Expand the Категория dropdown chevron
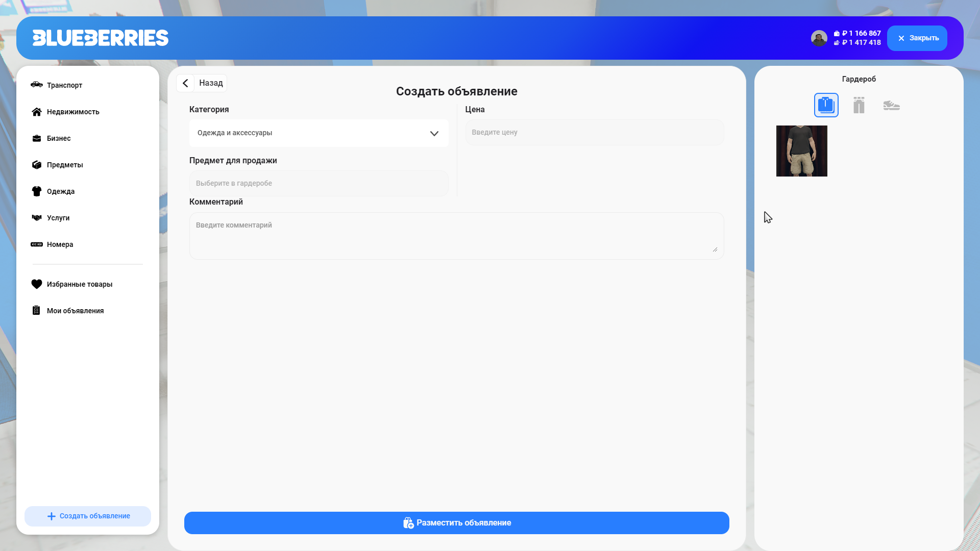This screenshot has height=551, width=980. (434, 133)
